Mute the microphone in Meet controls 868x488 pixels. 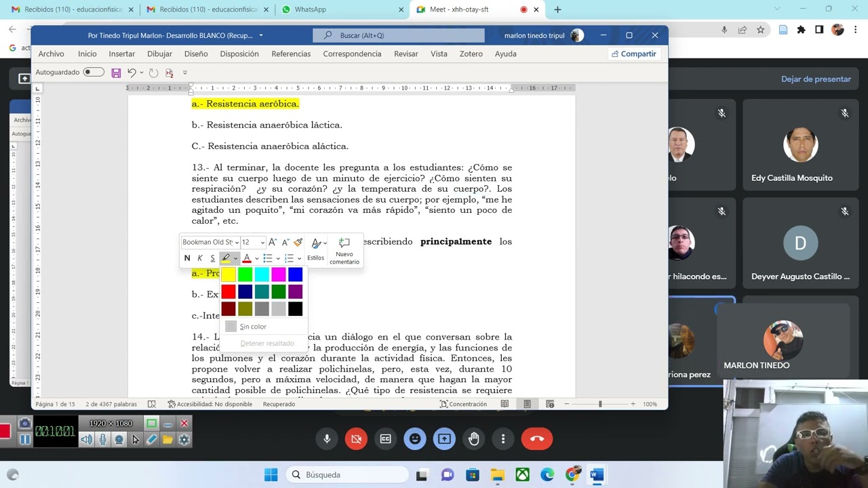point(326,439)
